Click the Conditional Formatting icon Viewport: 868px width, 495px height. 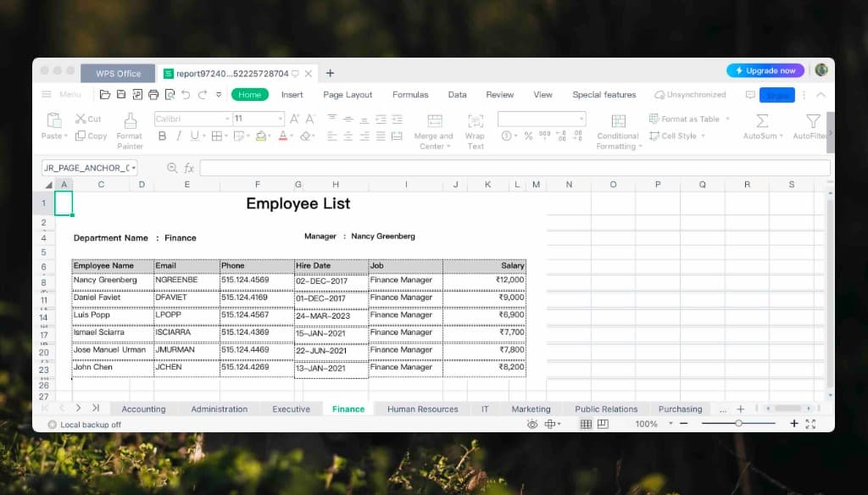[x=618, y=120]
